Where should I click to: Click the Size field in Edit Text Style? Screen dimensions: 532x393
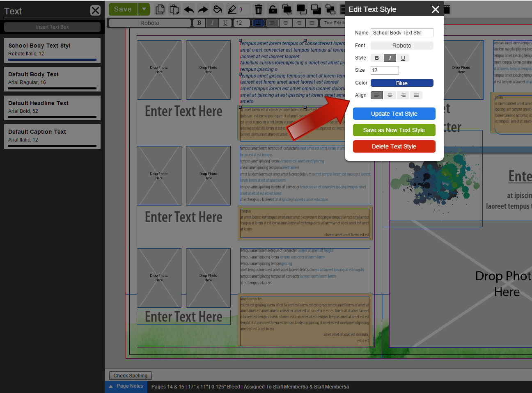pos(385,70)
